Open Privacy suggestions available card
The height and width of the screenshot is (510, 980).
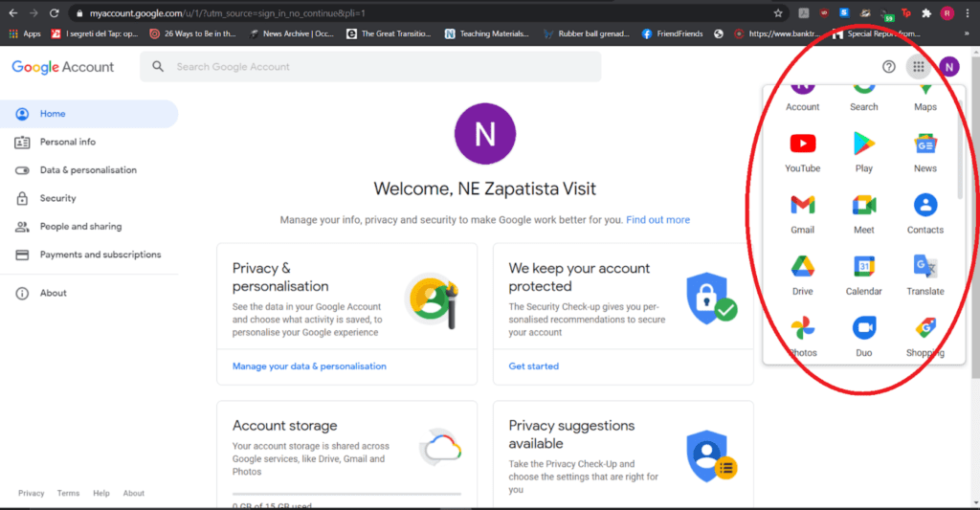tap(623, 455)
